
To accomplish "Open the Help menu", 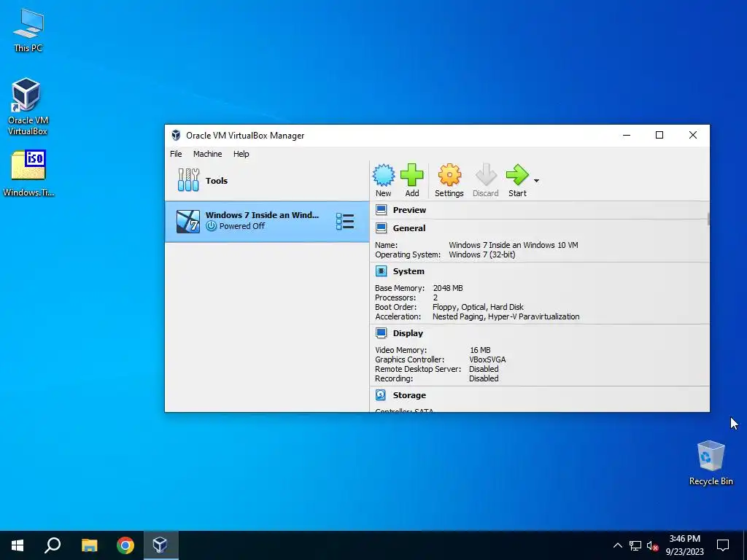I will (241, 154).
